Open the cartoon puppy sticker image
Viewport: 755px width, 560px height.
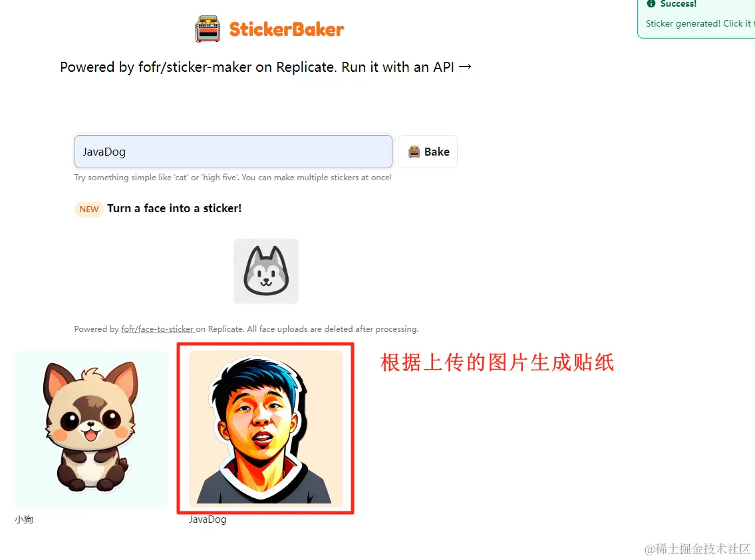coord(91,429)
